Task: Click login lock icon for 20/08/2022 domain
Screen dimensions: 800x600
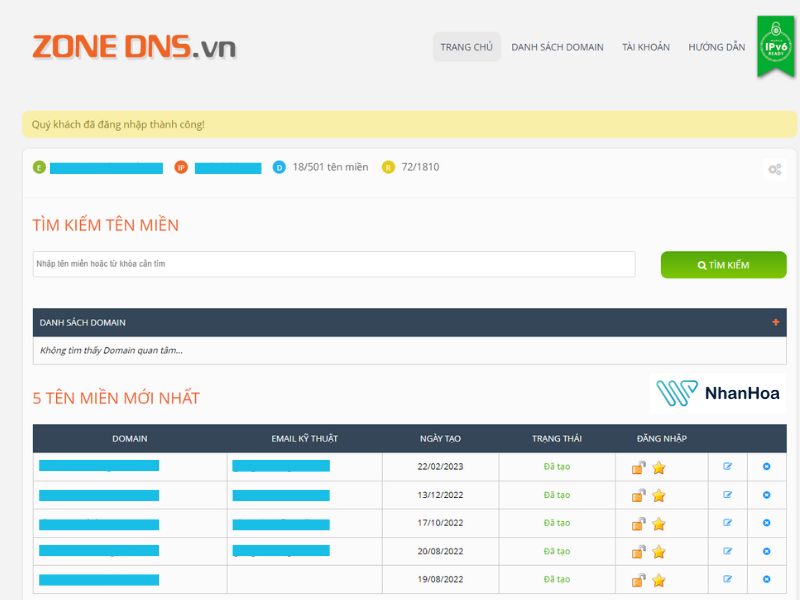Action: click(x=638, y=552)
